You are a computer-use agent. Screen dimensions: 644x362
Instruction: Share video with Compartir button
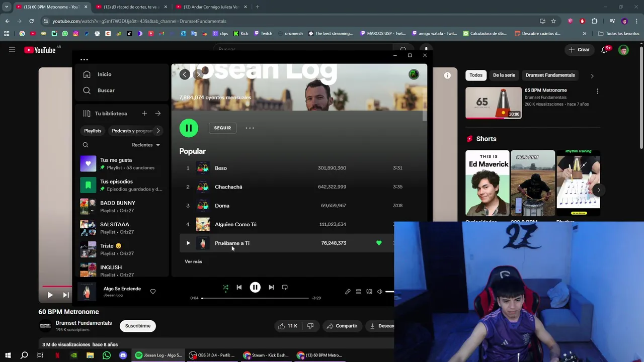point(342,326)
